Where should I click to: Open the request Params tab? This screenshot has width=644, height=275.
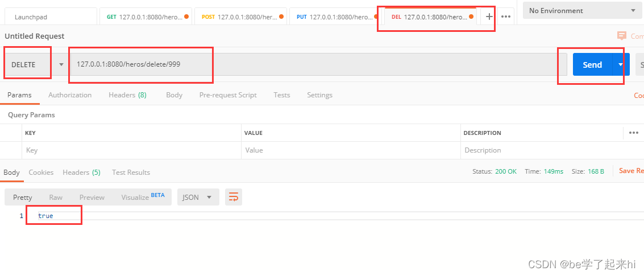pos(19,95)
